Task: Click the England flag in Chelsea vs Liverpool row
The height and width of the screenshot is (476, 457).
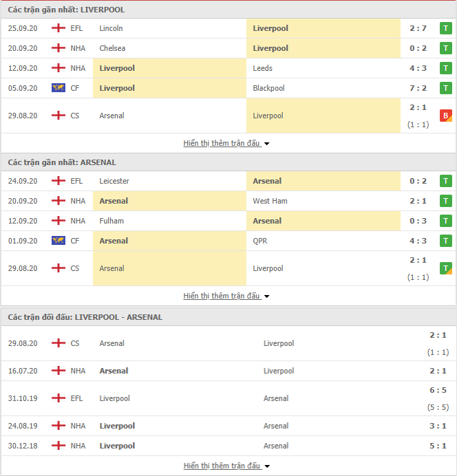Action: coord(59,48)
